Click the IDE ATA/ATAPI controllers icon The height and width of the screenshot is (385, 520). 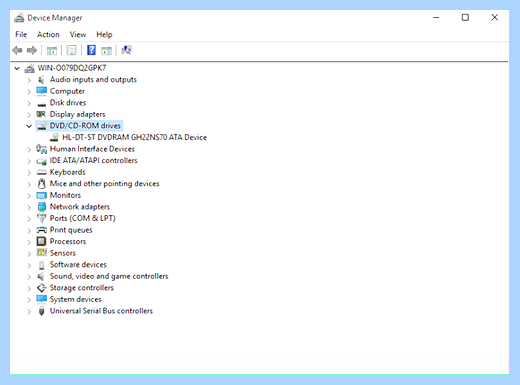[41, 161]
